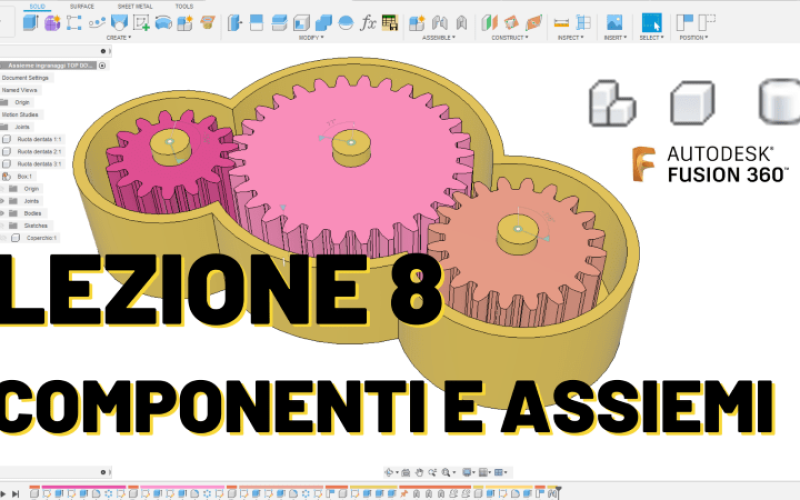This screenshot has height=500, width=800.
Task: Select Plane at Angle construct tool
Action: (511, 23)
